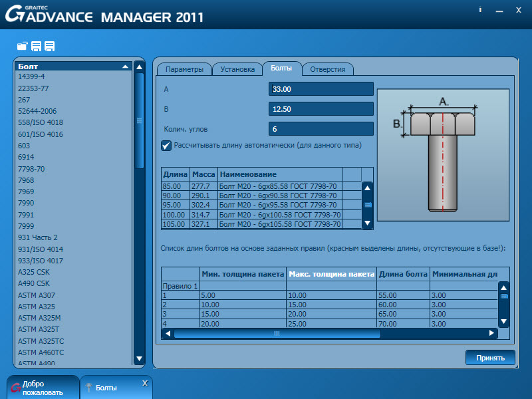The height and width of the screenshot is (399, 532).
Task: Close the Болты bottom tab with X
Action: click(145, 384)
